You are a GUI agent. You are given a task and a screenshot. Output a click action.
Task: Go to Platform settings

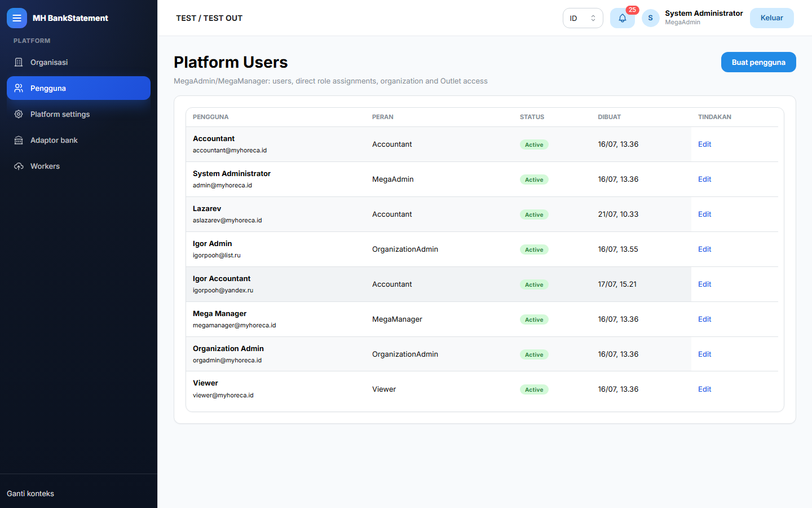pyautogui.click(x=78, y=114)
